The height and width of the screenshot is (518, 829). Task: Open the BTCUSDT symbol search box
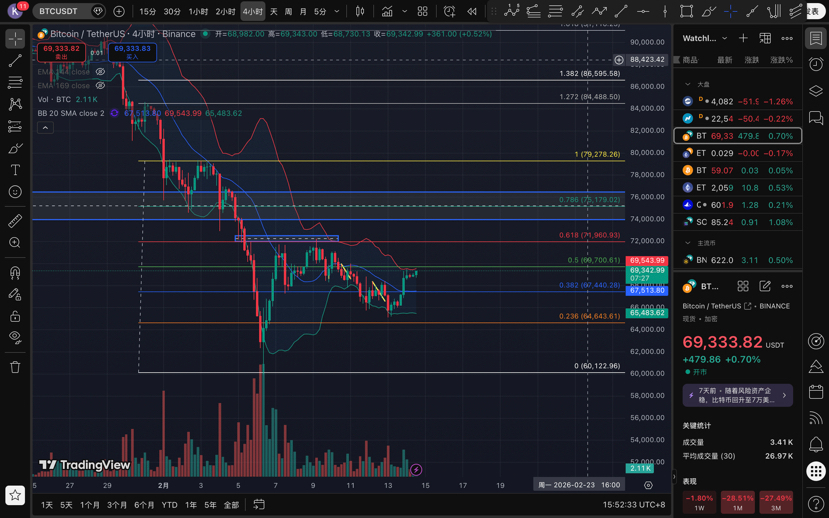[x=69, y=11]
